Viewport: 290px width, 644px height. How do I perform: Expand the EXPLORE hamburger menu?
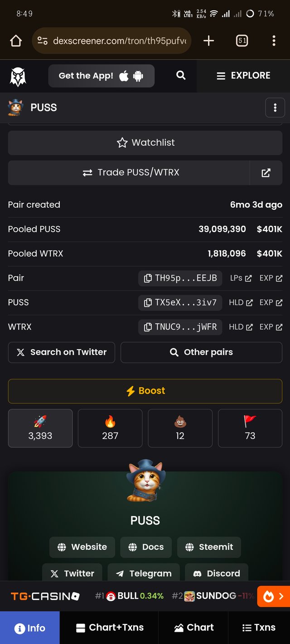pos(243,76)
